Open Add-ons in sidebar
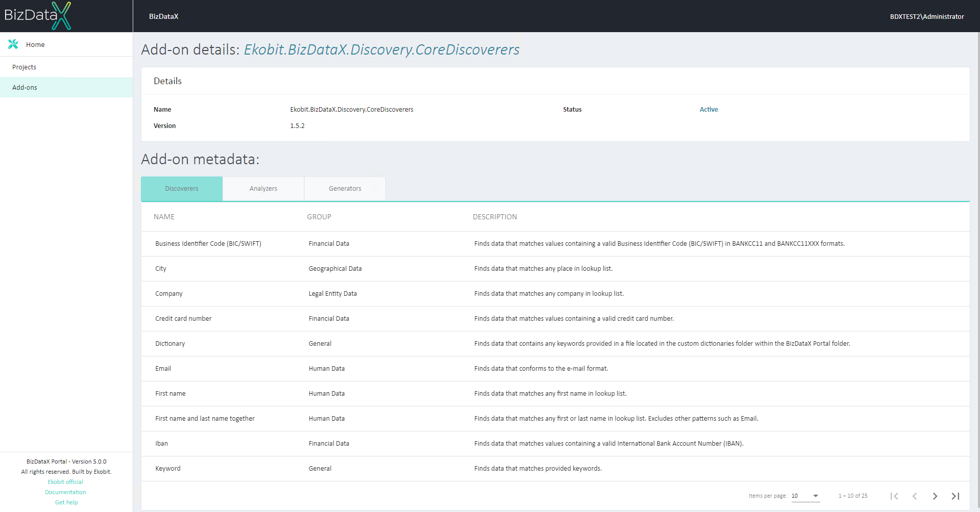Viewport: 980px width, 512px height. (x=66, y=87)
